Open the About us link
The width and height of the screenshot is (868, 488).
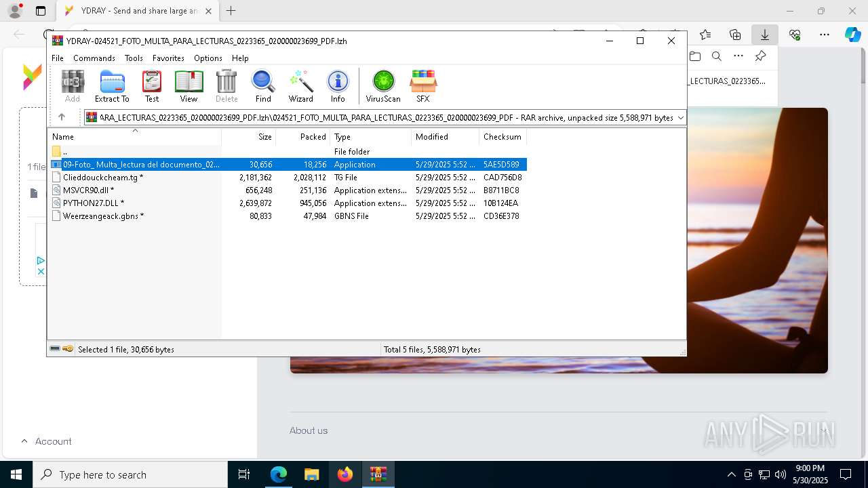309,430
